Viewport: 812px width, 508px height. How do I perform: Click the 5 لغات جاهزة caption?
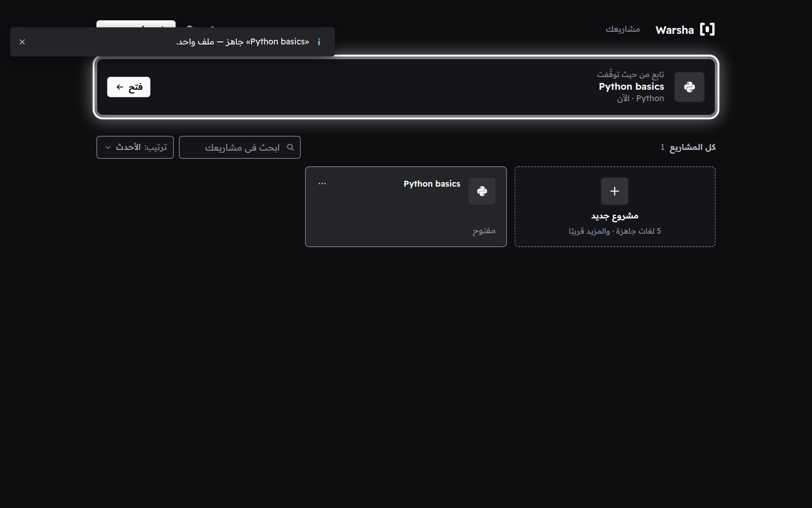614,231
